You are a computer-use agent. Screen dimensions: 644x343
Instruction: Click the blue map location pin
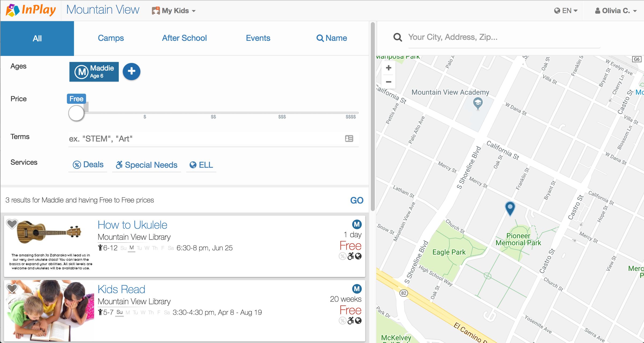click(510, 208)
